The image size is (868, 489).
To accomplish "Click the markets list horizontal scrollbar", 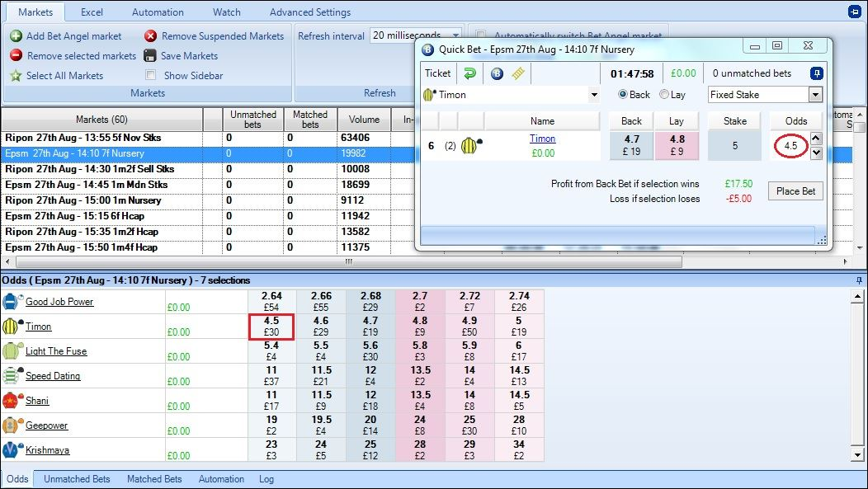I will pyautogui.click(x=348, y=261).
